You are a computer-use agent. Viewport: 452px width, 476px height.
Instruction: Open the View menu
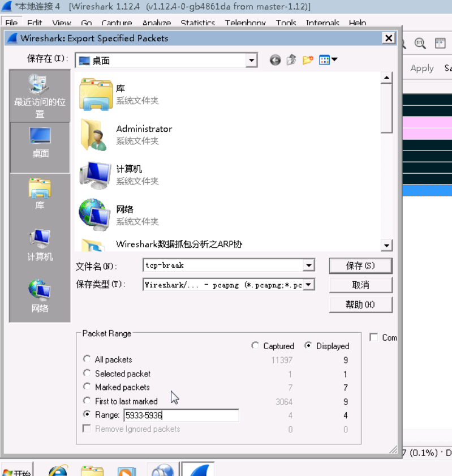pyautogui.click(x=62, y=23)
